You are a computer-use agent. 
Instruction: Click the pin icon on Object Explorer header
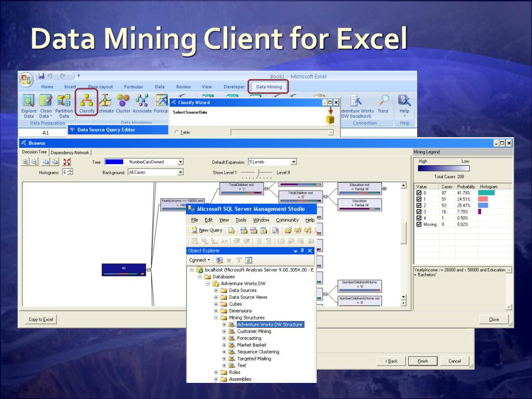coord(302,250)
